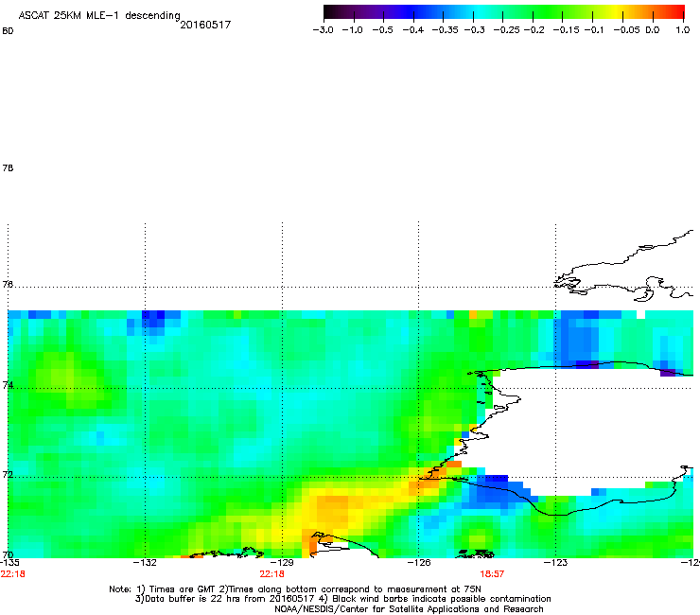Click the "80" latitude label
Viewport: 700px width, 615px height.
pyautogui.click(x=8, y=31)
